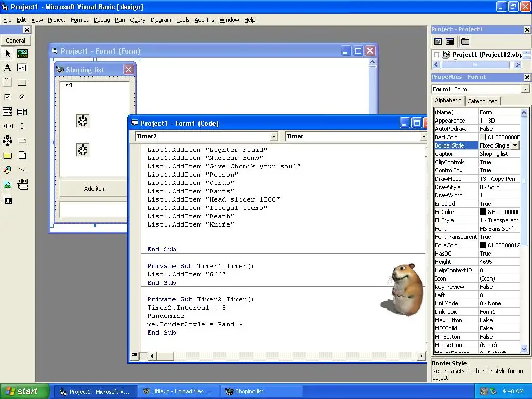Click the BackColor color swatch

tap(483, 137)
